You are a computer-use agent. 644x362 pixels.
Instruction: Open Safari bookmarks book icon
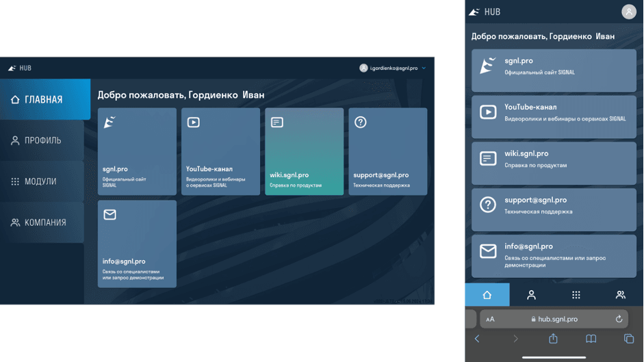pyautogui.click(x=591, y=339)
